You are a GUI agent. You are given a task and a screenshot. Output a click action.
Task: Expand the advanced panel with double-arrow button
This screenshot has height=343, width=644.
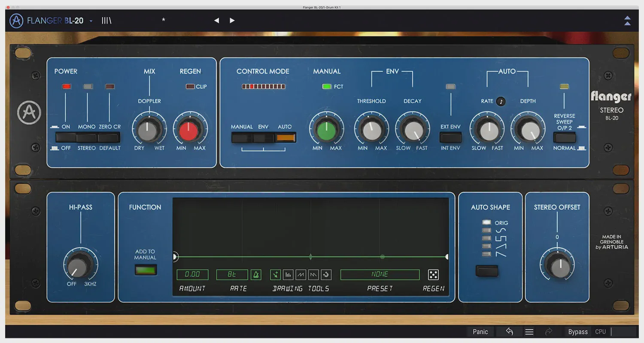[x=627, y=21]
